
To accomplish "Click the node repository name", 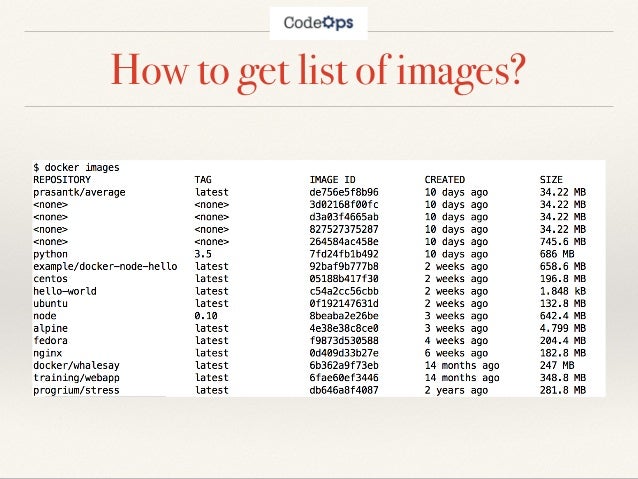I will [x=45, y=316].
